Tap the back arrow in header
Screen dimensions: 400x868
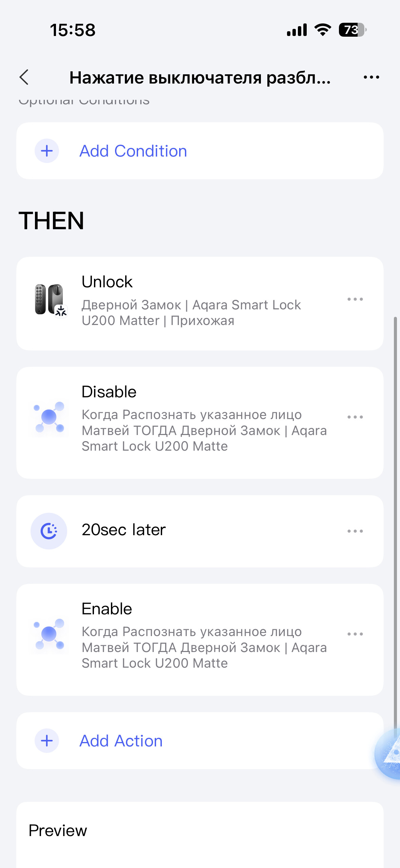(24, 77)
